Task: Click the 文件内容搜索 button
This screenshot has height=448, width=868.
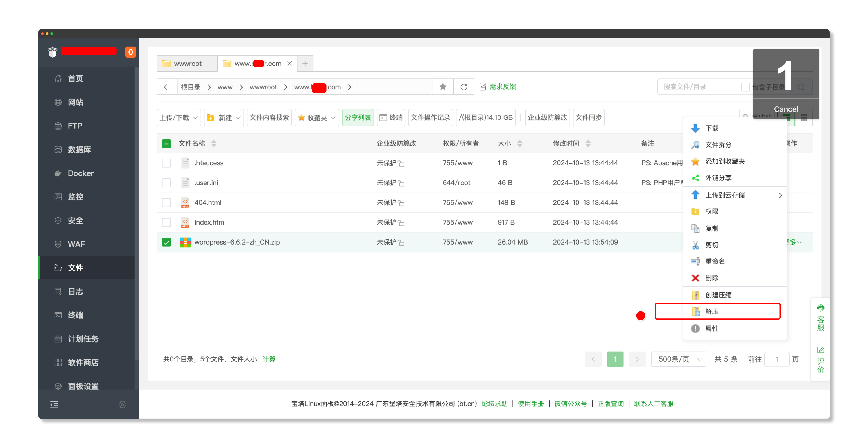Action: (269, 117)
